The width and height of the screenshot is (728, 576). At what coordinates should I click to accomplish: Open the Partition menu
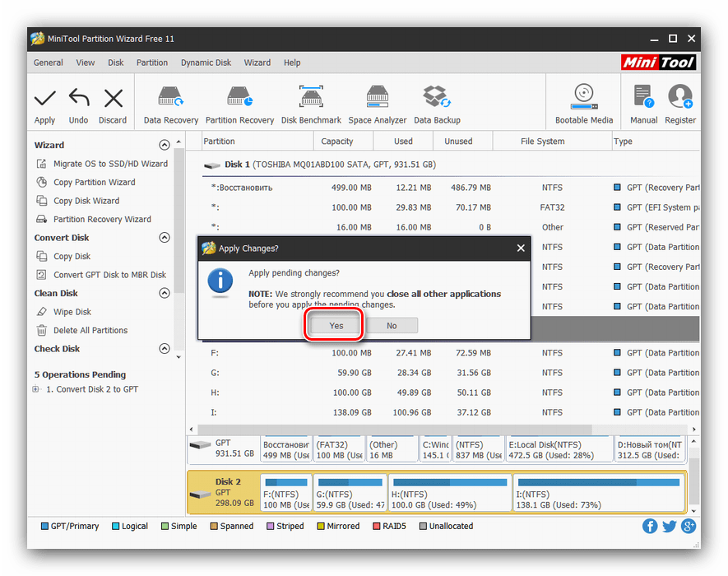(152, 63)
